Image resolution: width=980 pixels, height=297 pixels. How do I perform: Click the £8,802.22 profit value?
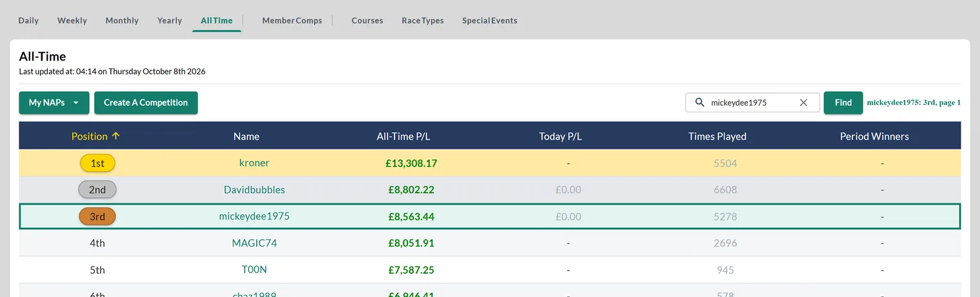(411, 190)
